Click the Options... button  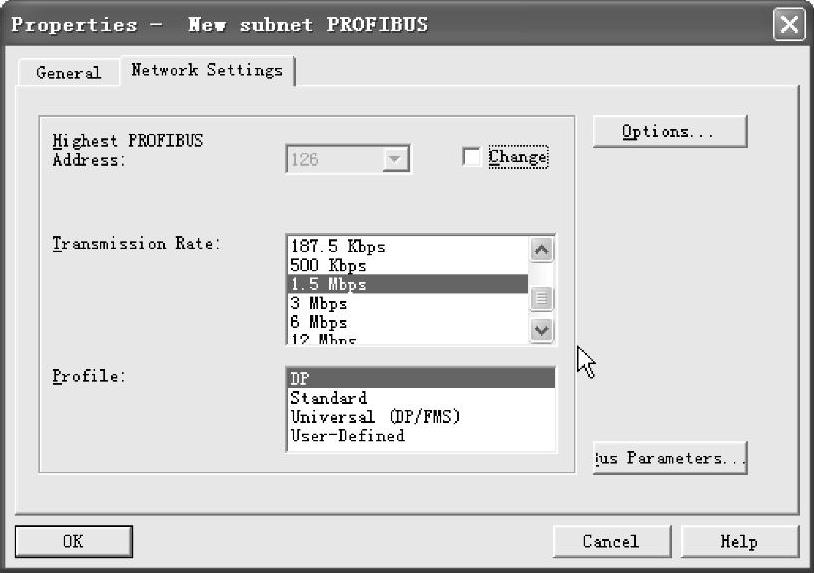(670, 132)
